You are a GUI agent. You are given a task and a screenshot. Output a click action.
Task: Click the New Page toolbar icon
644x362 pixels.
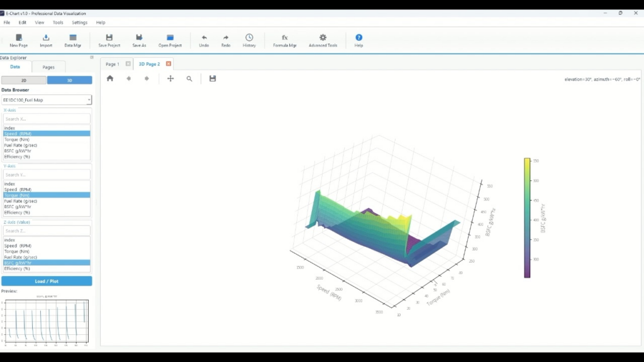click(18, 38)
